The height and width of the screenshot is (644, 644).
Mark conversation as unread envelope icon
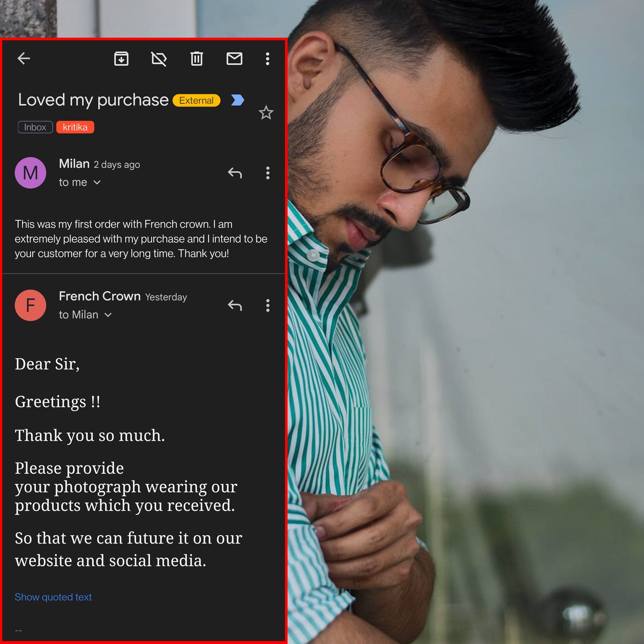point(234,59)
